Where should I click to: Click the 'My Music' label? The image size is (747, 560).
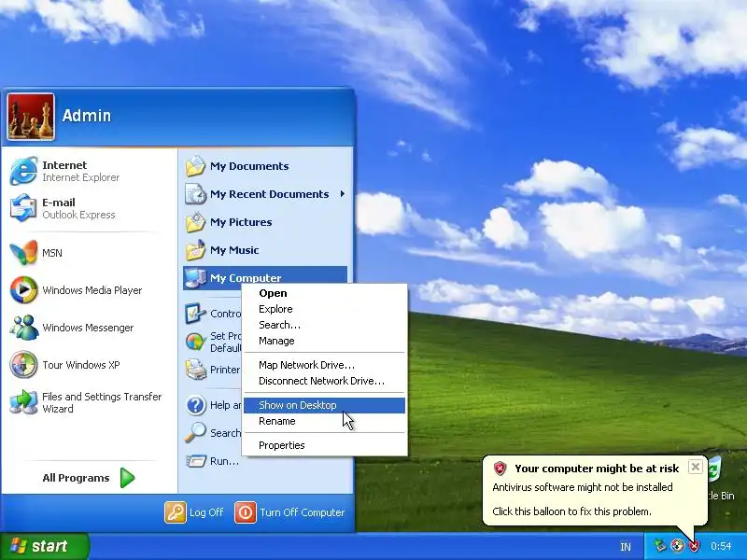click(234, 250)
